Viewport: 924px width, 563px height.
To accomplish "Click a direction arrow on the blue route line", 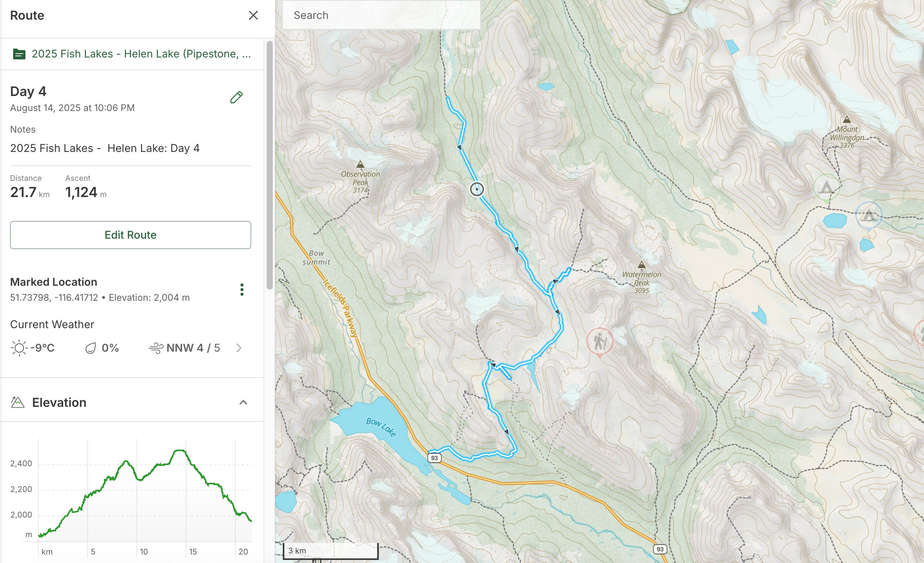I will (459, 148).
